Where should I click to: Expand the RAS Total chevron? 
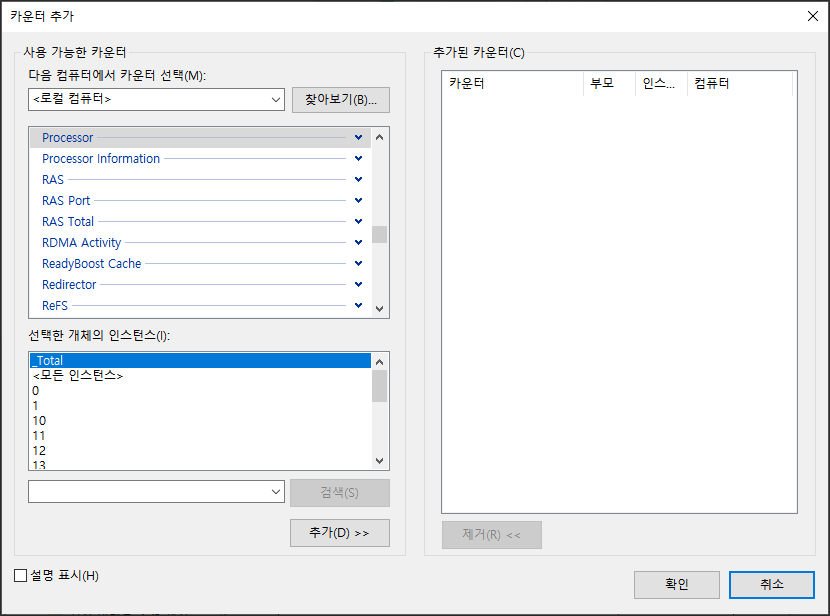coord(358,221)
